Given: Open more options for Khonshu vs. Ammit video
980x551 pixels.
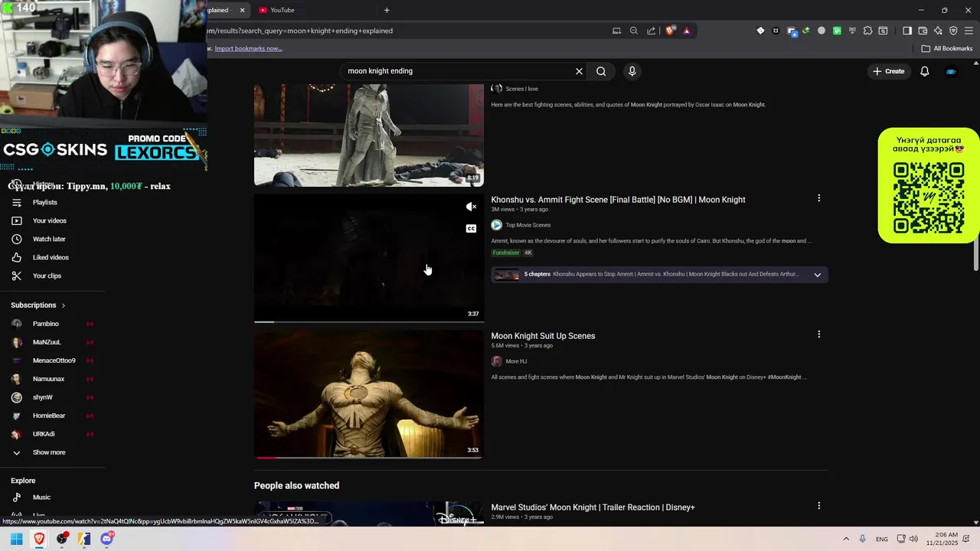Looking at the screenshot, I should pyautogui.click(x=818, y=198).
